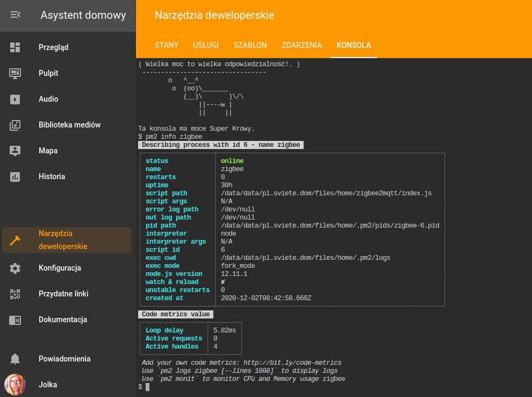Image resolution: width=532 pixels, height=397 pixels.
Task: Click the hammer icon for developer tools
Action: click(x=15, y=240)
